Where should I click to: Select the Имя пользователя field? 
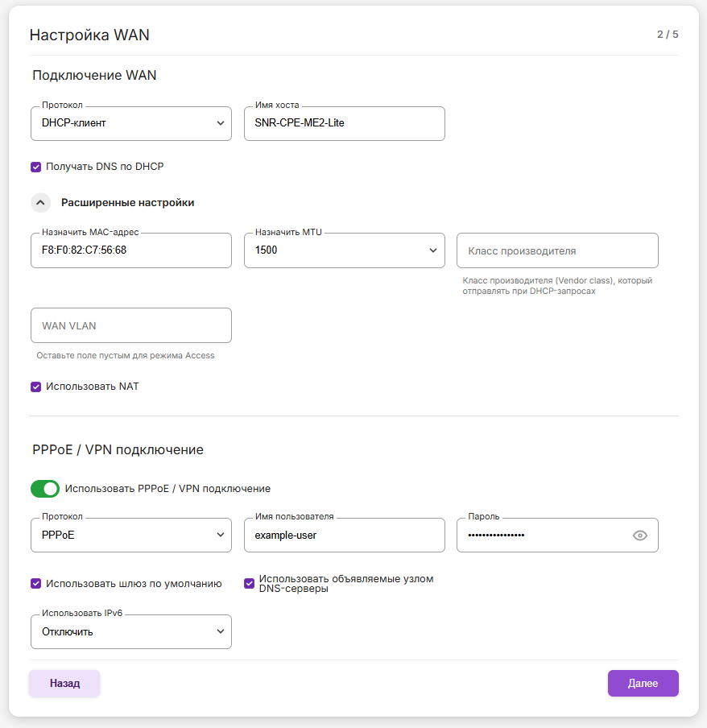pos(344,536)
